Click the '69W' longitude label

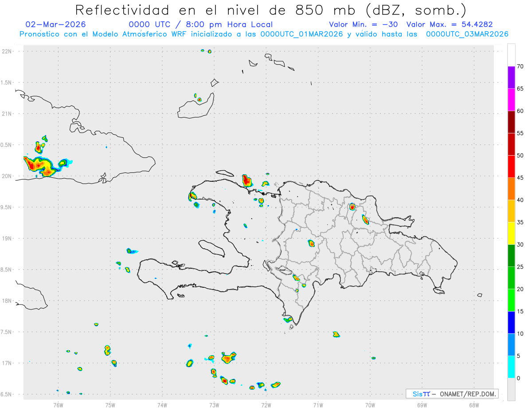[422, 404]
